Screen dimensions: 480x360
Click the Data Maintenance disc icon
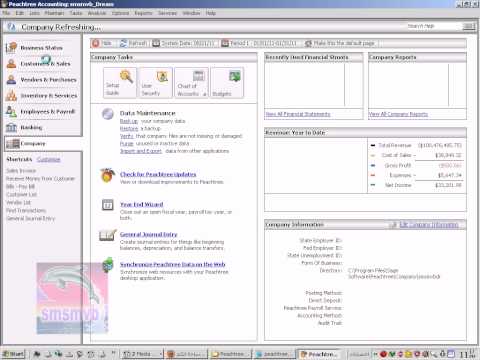click(108, 114)
